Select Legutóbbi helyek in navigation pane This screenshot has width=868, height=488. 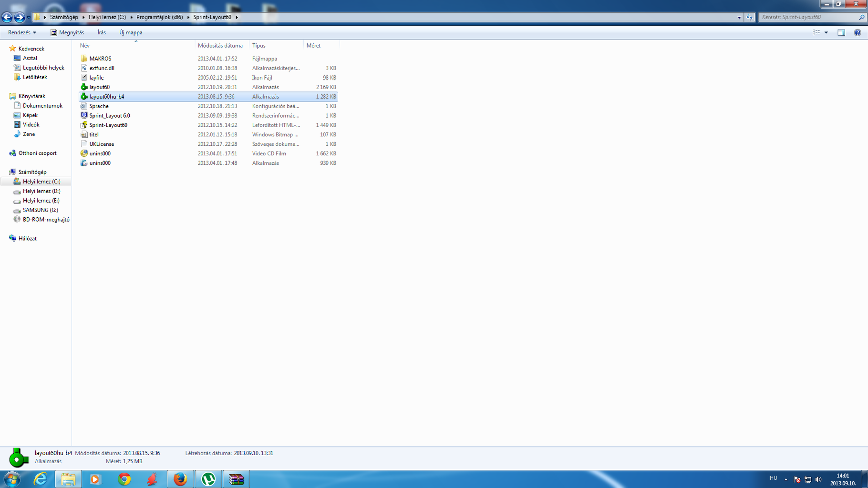tap(43, 68)
